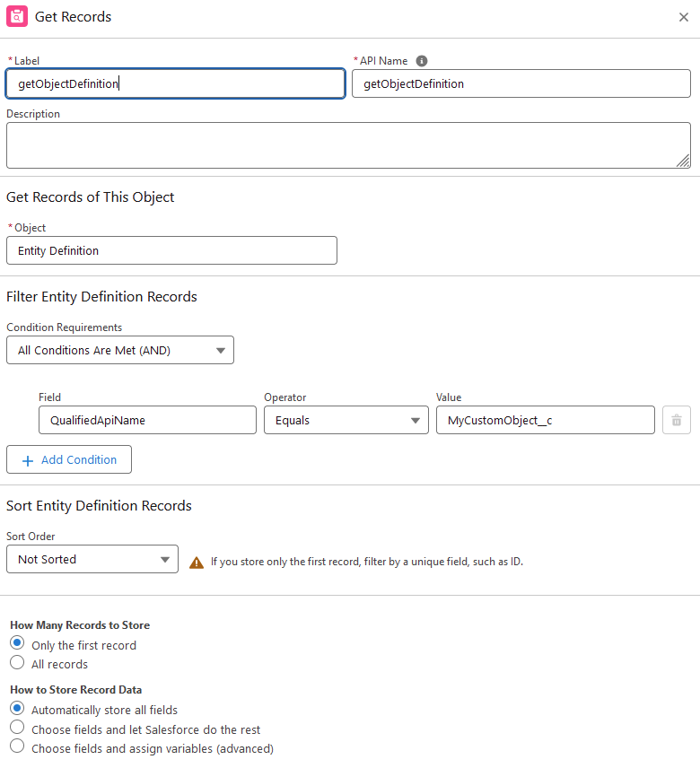Select the All records radio option

pos(17,662)
